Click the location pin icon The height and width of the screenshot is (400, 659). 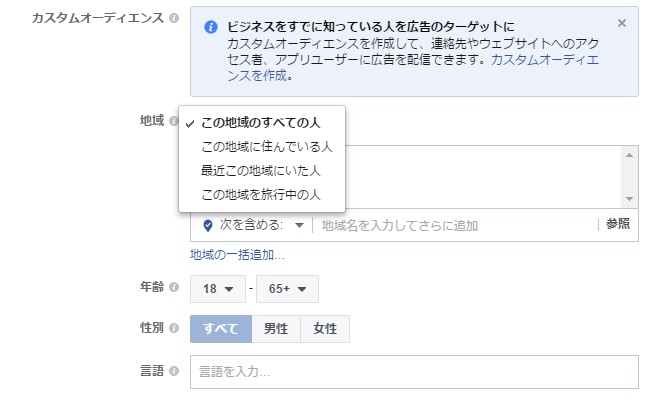point(207,225)
